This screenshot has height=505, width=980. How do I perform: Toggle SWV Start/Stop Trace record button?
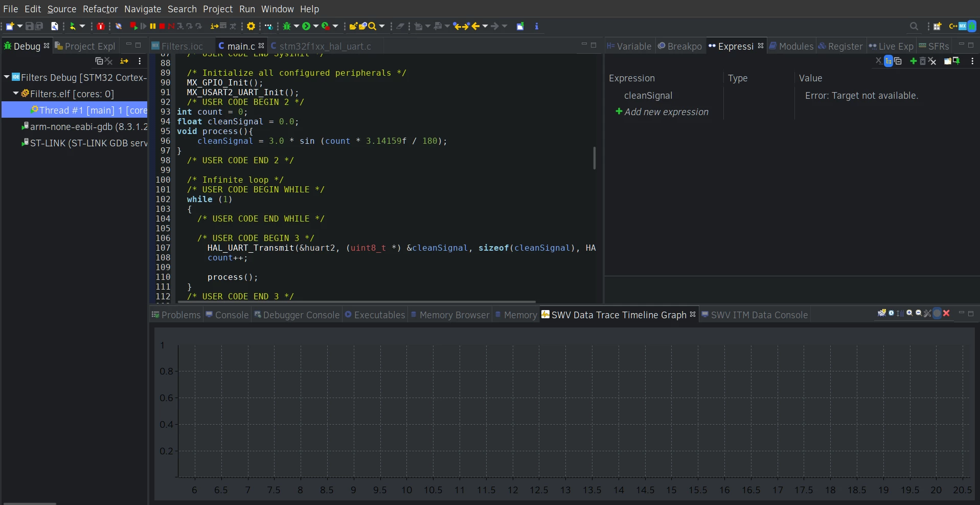937,313
